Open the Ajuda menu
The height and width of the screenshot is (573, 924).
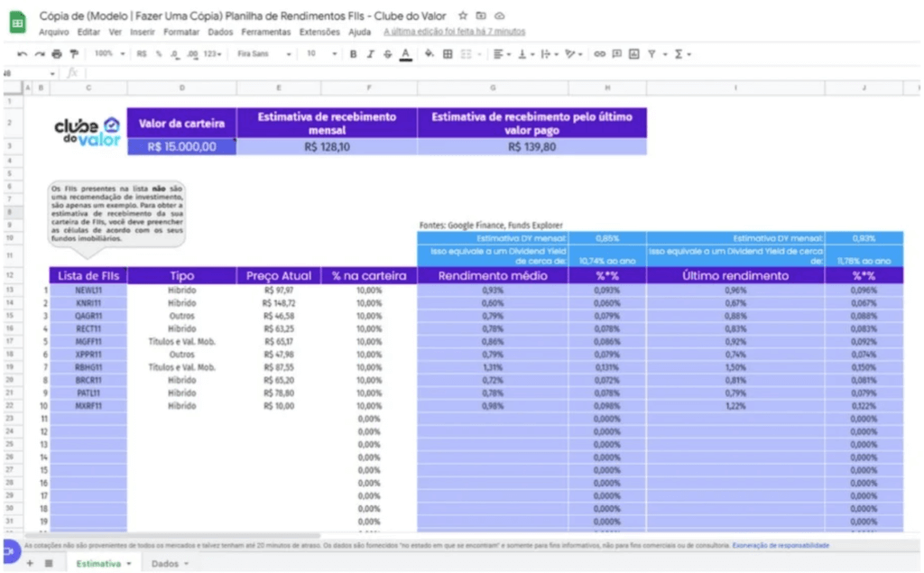(359, 32)
